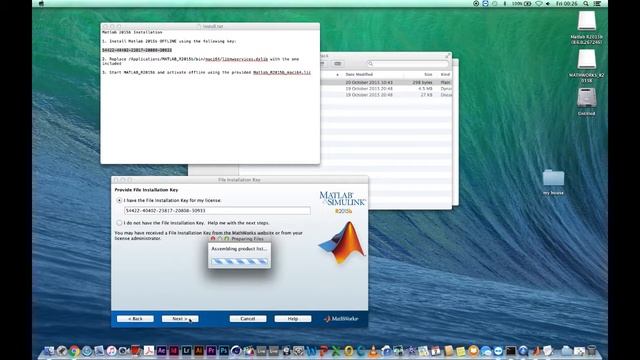Click the volume icon in menu bar
The image size is (640, 360).
(x=548, y=3)
